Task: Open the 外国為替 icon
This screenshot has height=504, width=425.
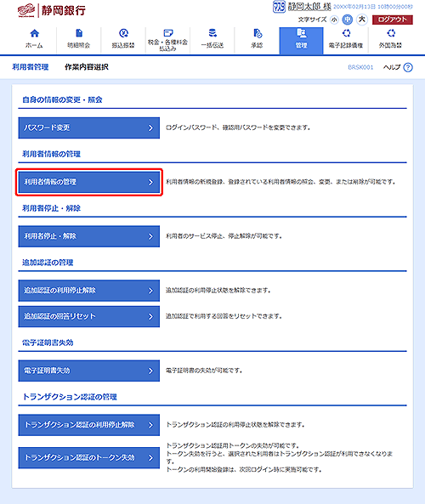Action: point(391,33)
